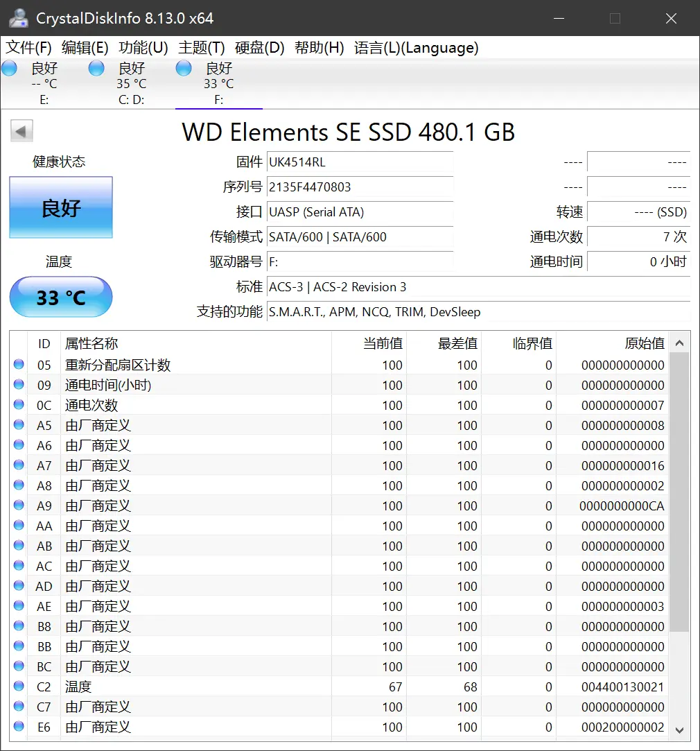Select the 温度 attribute row

(340, 687)
